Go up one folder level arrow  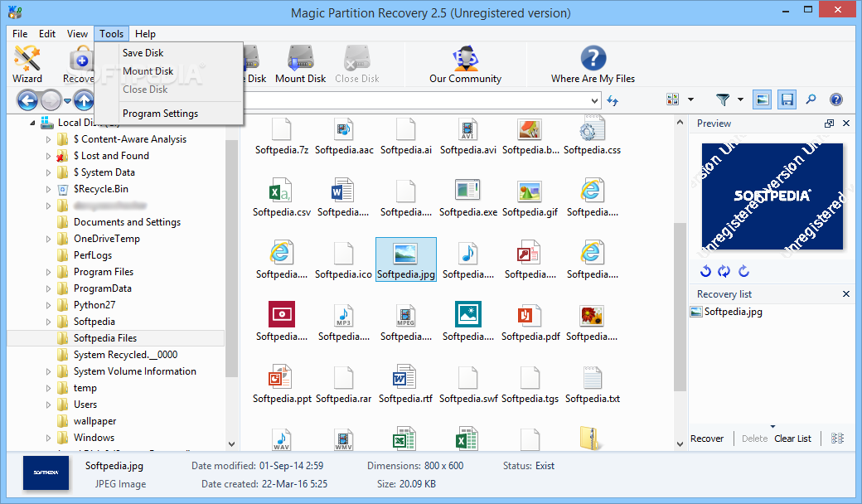[x=84, y=100]
